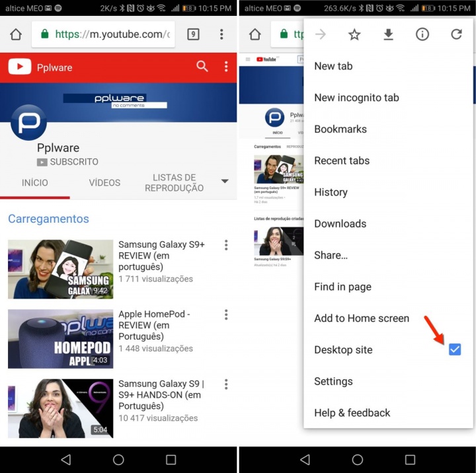Open desktop YouTube hamburger menu in right screen
Screen dimensions: 476x473
(248, 59)
